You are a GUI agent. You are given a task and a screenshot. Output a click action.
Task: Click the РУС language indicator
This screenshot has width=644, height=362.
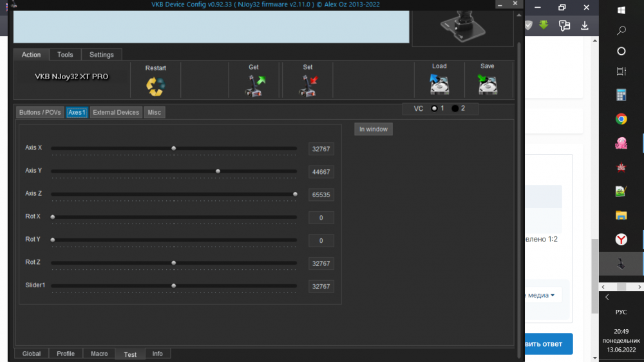[621, 312]
